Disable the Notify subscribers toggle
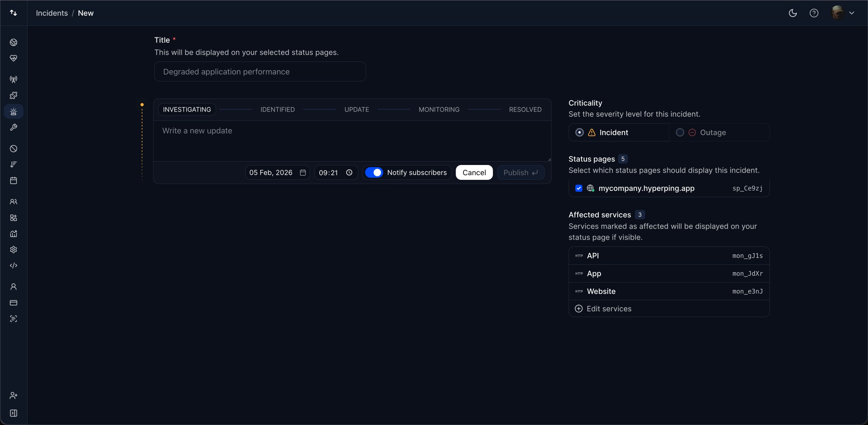 point(375,172)
